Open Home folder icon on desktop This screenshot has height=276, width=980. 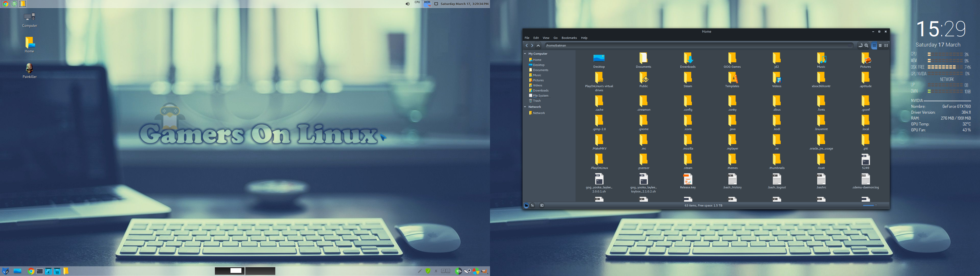click(x=29, y=45)
